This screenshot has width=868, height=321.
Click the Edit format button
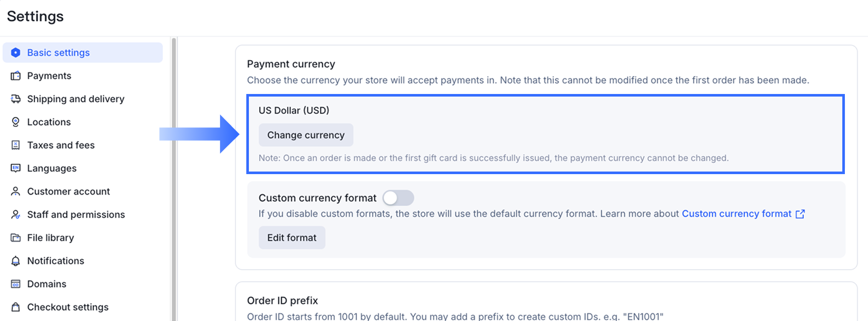point(292,237)
